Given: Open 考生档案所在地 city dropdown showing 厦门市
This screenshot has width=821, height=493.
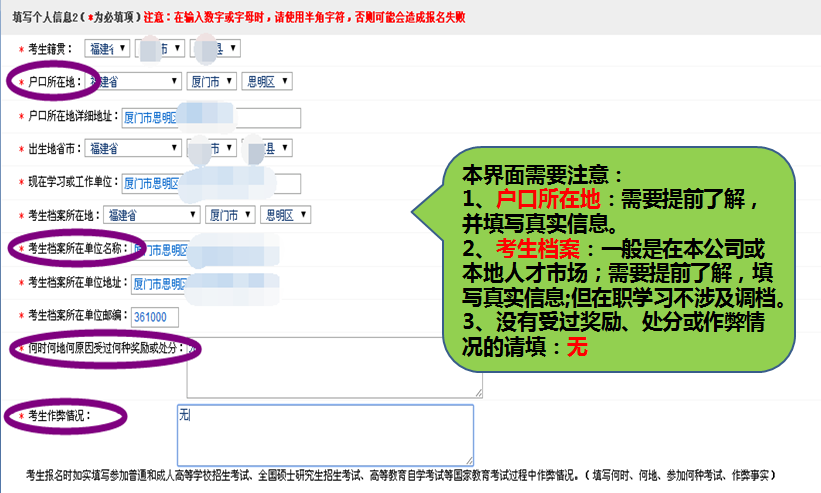Looking at the screenshot, I should 229,215.
